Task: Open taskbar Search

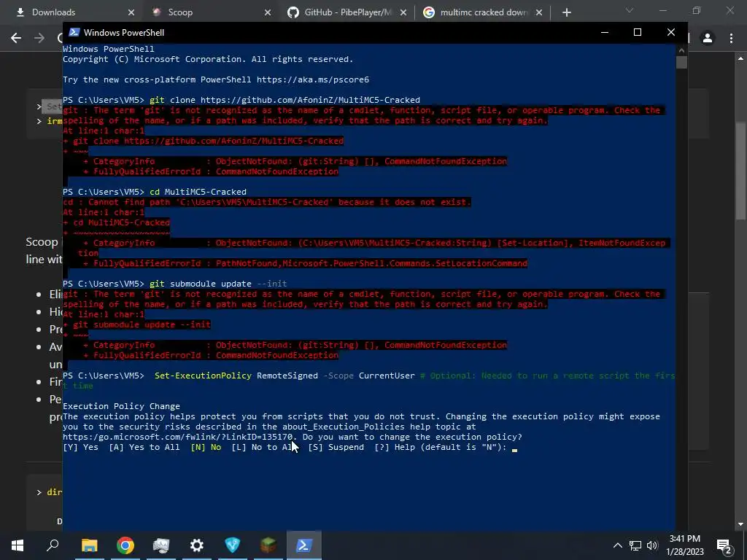Action: click(x=53, y=545)
